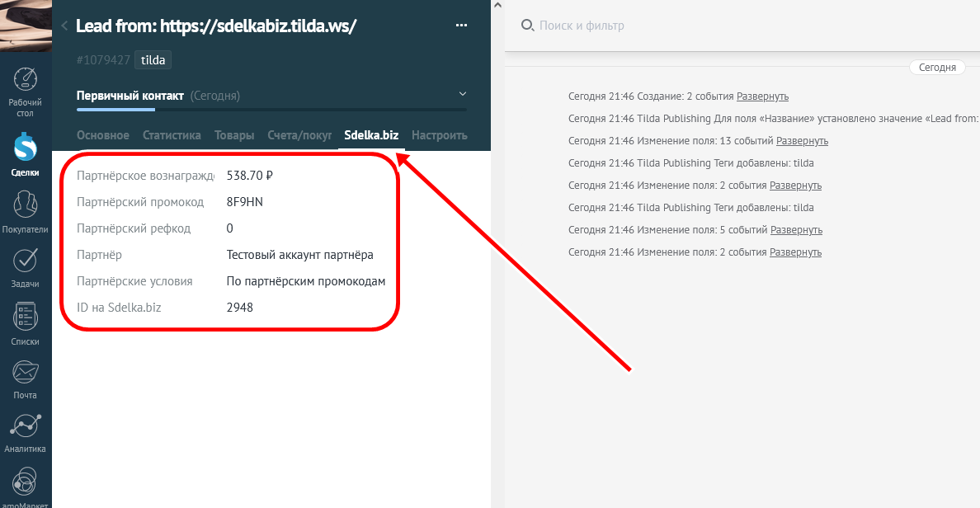This screenshot has height=508, width=980.
Task: Open the Настроить tab
Action: [439, 135]
